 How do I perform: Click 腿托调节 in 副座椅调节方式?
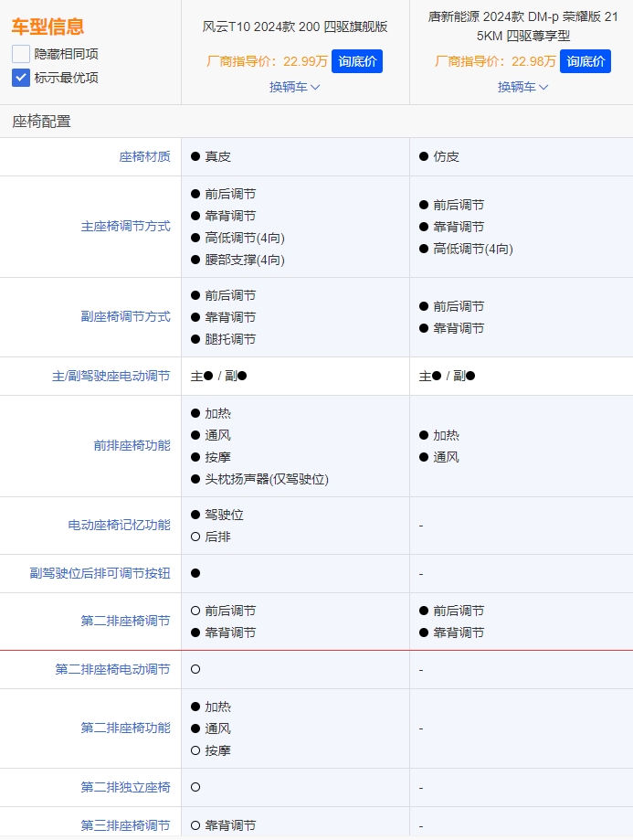tap(230, 339)
